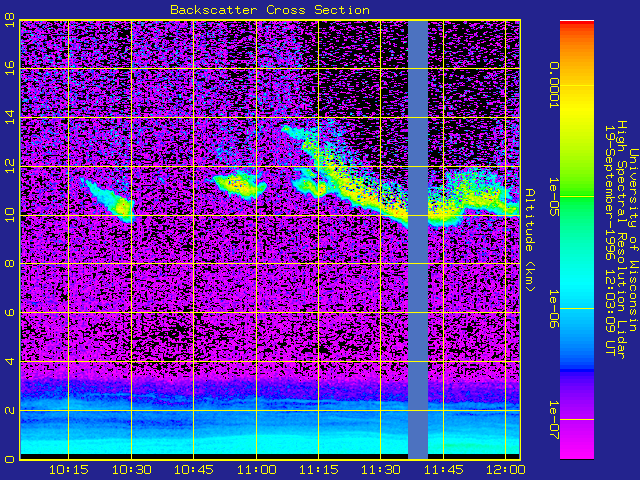Screen dimensions: 640x480
Task: Click the altitude label 4
Action: [9, 361]
